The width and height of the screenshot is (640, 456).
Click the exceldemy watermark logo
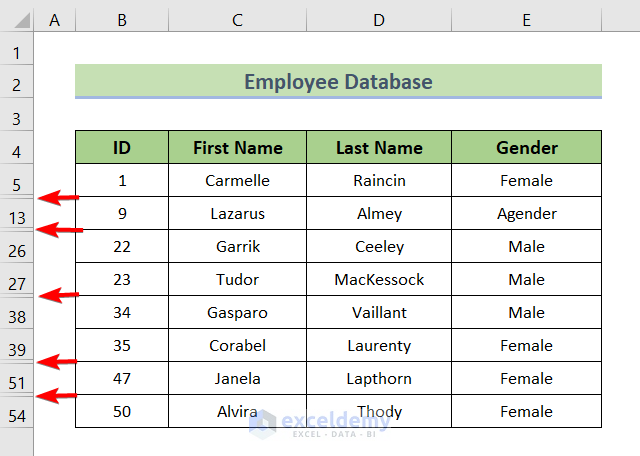point(263,423)
